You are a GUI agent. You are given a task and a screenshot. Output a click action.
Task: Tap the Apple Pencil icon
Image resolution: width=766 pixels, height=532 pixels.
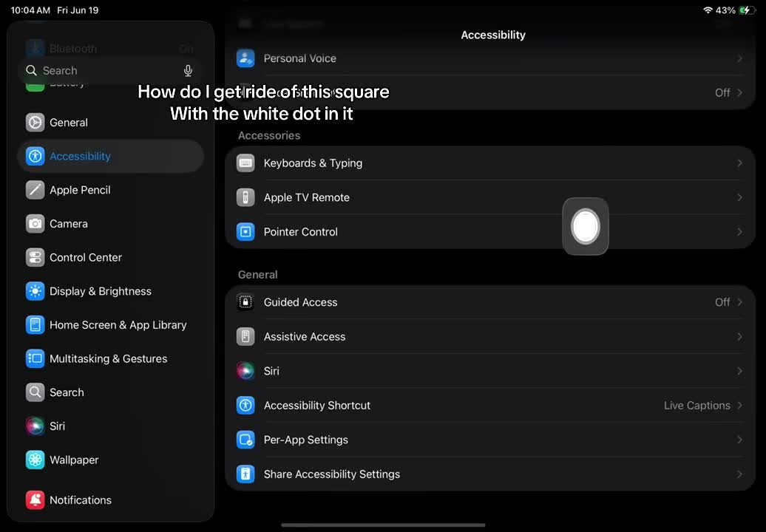[x=35, y=190]
